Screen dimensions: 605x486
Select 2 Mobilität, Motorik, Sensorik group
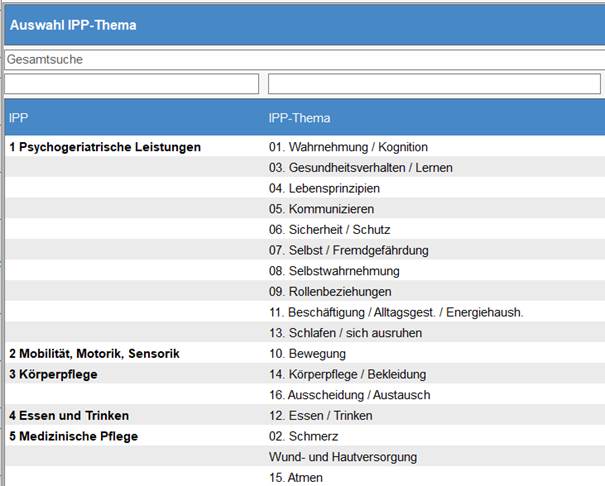point(94,354)
